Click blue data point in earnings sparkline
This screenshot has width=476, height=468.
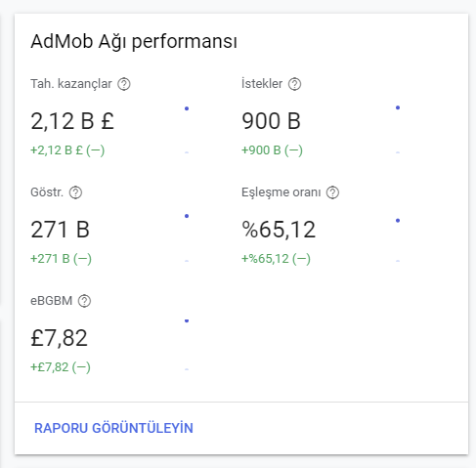(x=187, y=108)
